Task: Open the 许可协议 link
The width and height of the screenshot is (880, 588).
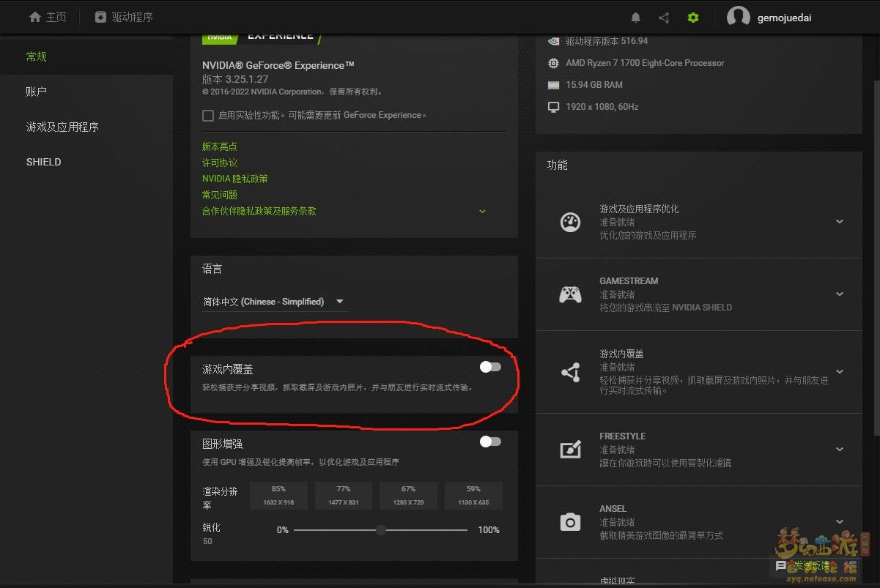Action: click(220, 163)
